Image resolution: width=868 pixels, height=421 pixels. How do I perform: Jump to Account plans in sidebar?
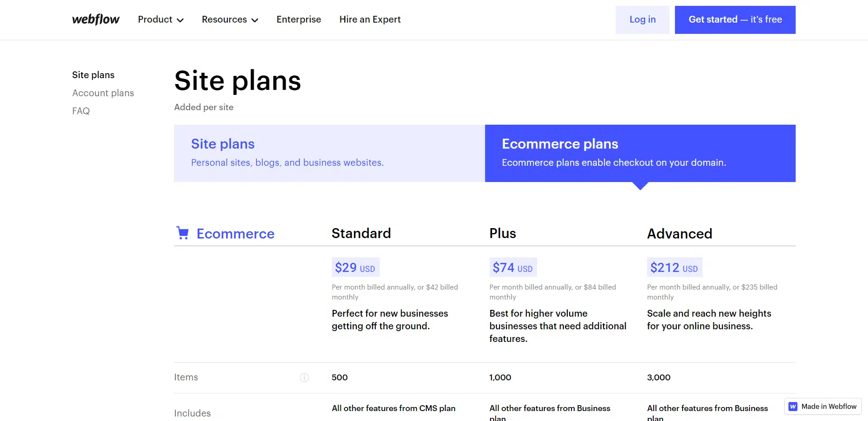coord(103,93)
